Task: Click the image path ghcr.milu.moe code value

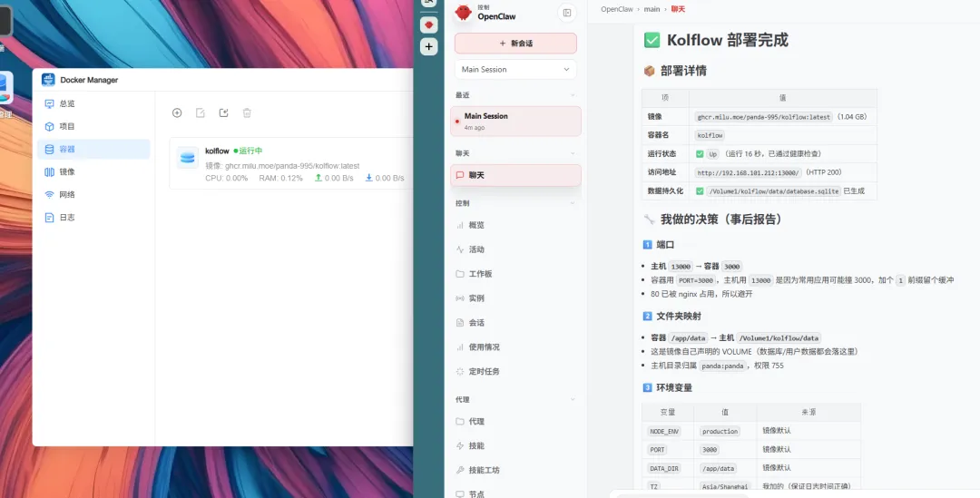Action: (764, 117)
